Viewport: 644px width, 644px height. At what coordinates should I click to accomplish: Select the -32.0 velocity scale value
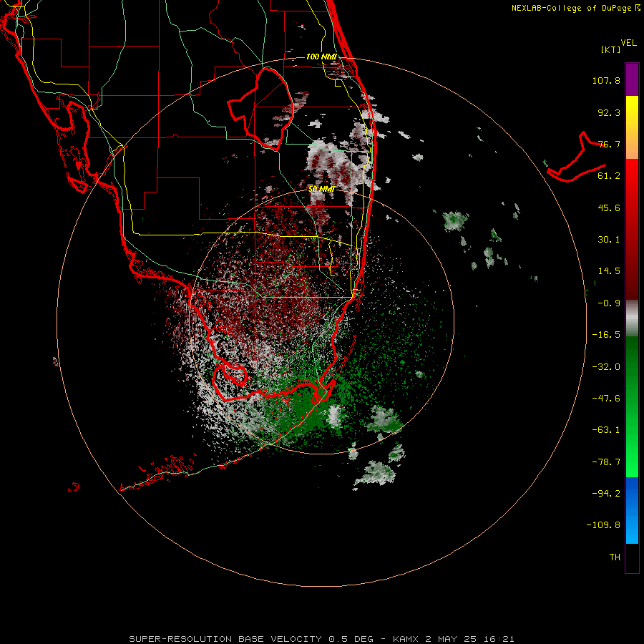[x=606, y=367]
